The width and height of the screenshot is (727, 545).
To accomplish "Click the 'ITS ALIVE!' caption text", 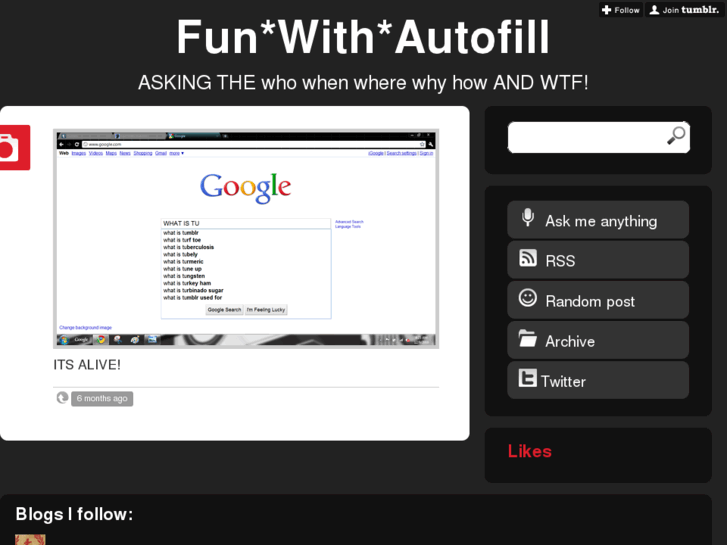I will 87,365.
